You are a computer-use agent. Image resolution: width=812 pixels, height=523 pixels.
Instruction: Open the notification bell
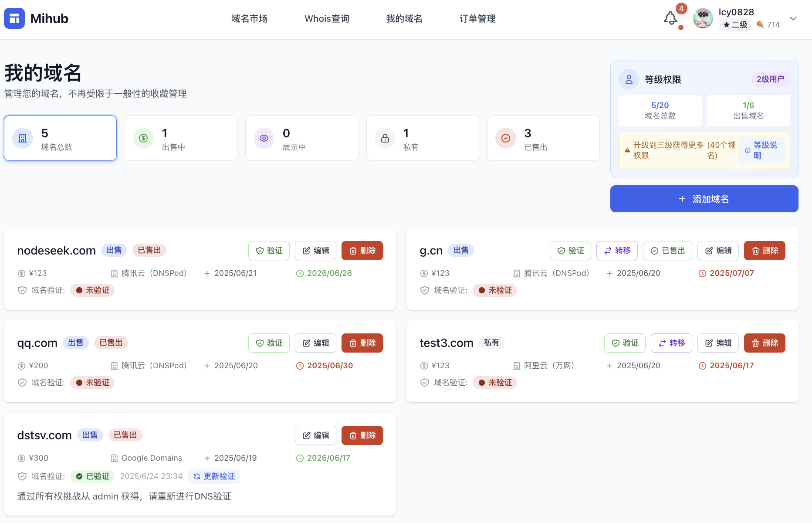click(x=670, y=19)
